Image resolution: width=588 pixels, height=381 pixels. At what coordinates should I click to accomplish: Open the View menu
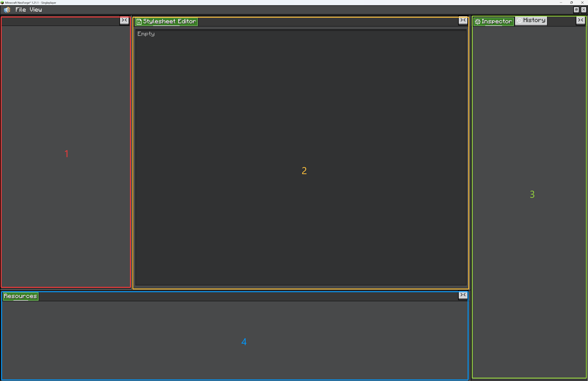(36, 10)
